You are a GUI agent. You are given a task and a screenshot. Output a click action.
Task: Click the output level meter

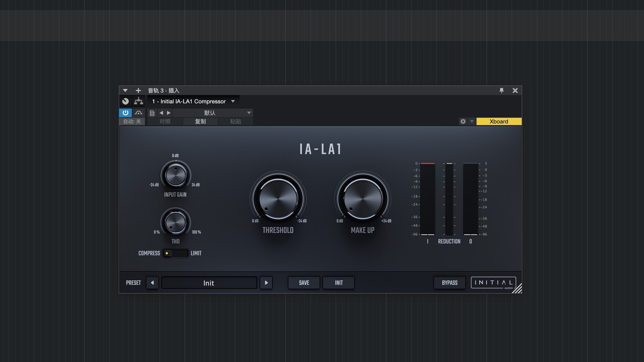[471, 199]
